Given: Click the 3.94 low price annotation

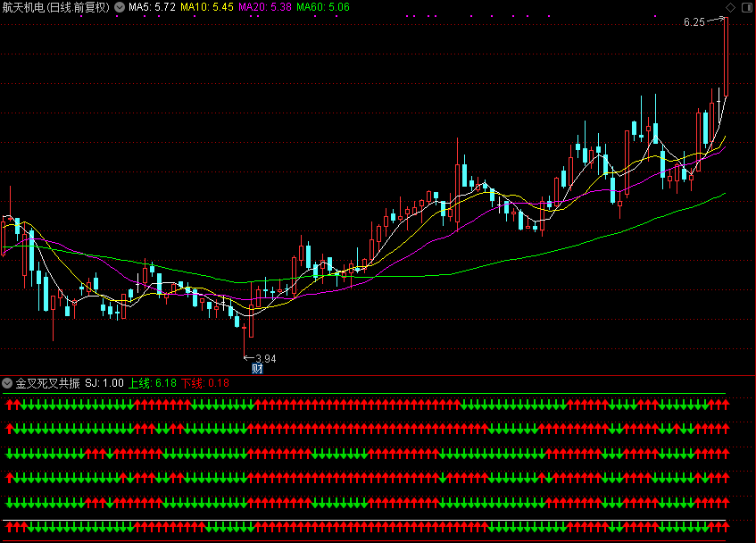Looking at the screenshot, I should [265, 358].
